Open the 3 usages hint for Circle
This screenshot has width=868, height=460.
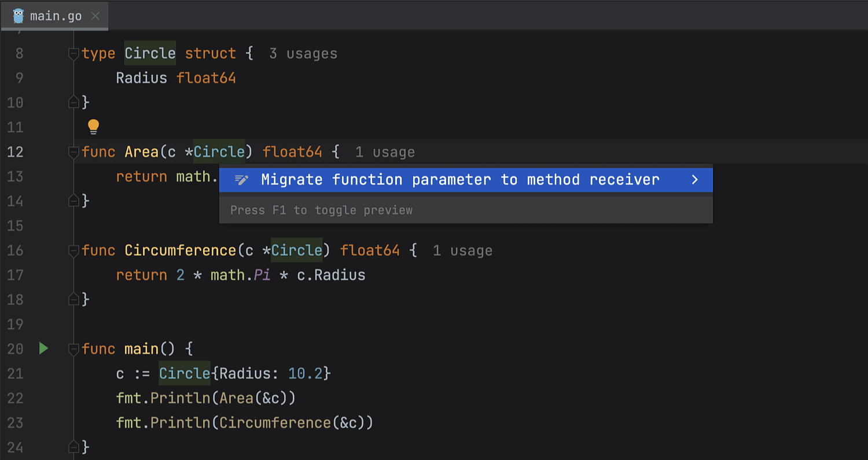303,54
